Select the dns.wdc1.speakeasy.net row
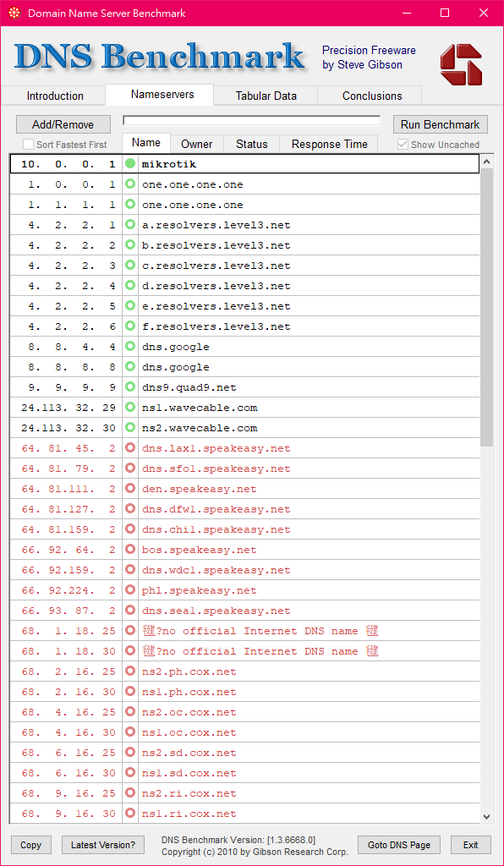 [244, 570]
